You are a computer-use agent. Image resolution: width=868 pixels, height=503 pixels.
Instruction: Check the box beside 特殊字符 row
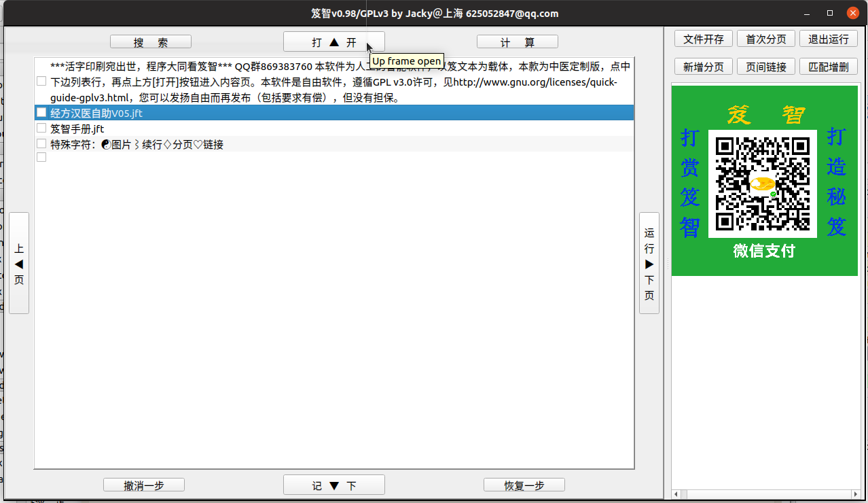(x=41, y=143)
